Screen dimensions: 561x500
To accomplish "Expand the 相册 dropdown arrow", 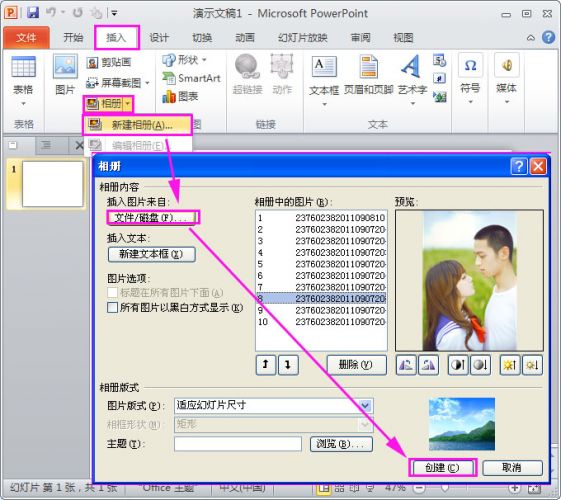I will pyautogui.click(x=128, y=104).
